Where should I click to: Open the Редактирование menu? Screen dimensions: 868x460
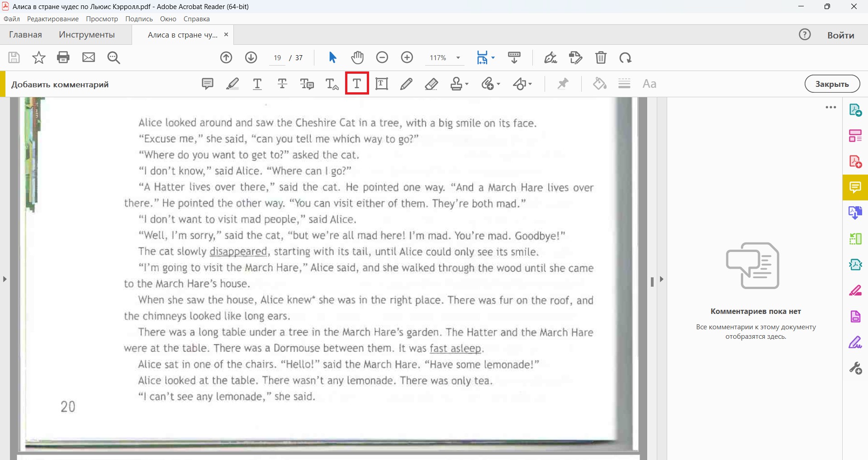point(53,19)
